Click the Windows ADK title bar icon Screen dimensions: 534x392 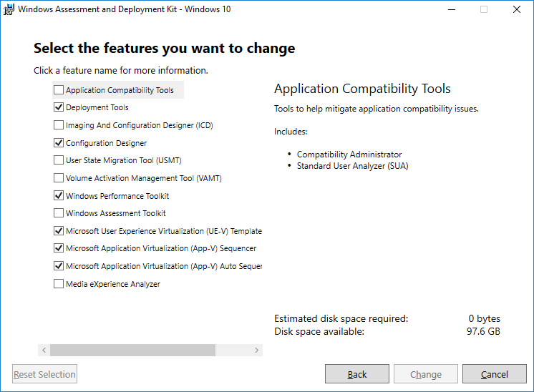(x=9, y=9)
